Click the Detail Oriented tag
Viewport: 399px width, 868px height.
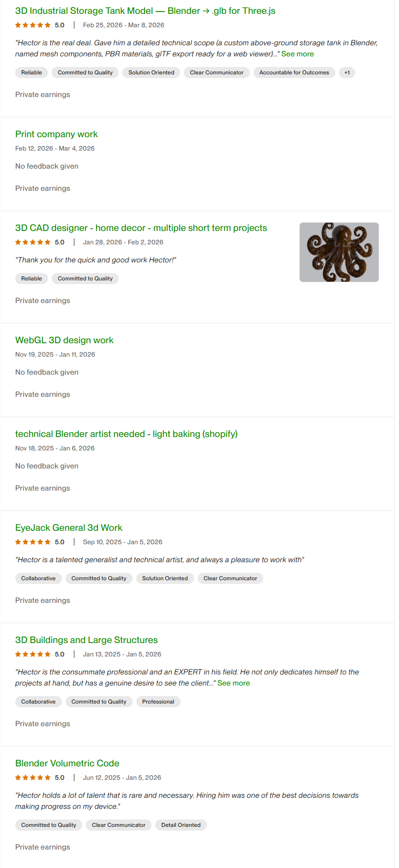coord(181,825)
